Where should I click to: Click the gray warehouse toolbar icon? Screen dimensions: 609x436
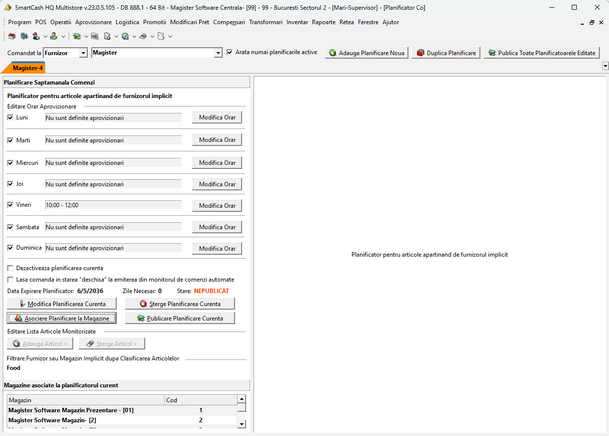(x=95, y=36)
